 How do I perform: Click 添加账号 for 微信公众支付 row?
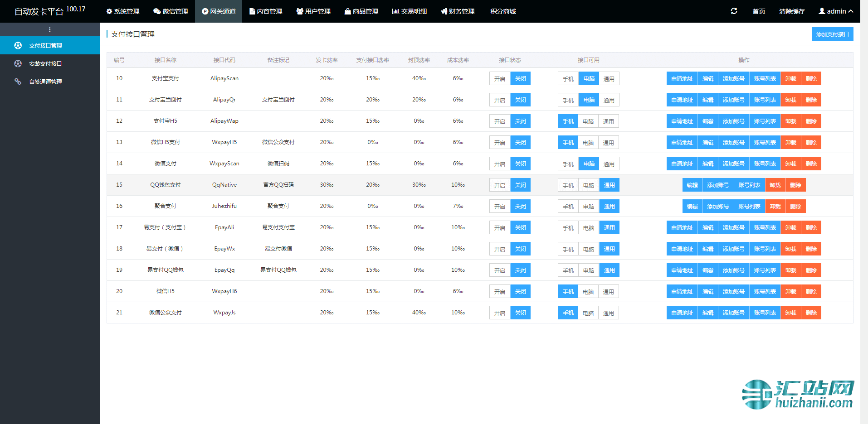click(734, 313)
